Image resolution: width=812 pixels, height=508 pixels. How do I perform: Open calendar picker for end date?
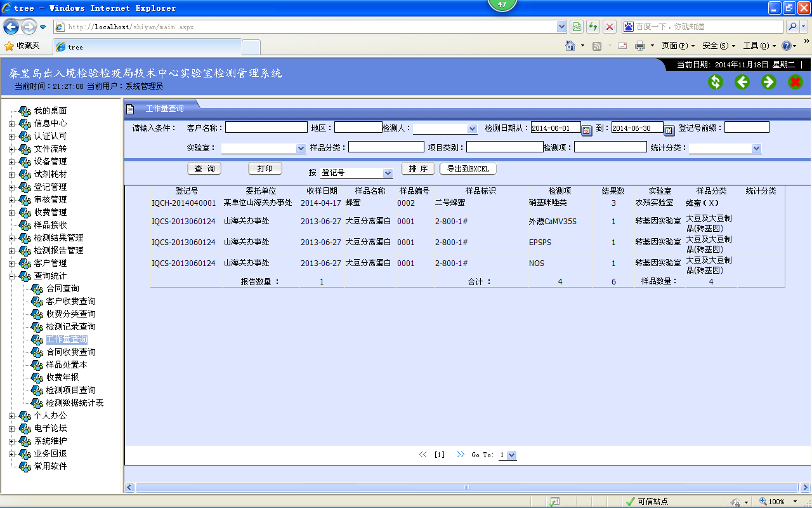669,130
